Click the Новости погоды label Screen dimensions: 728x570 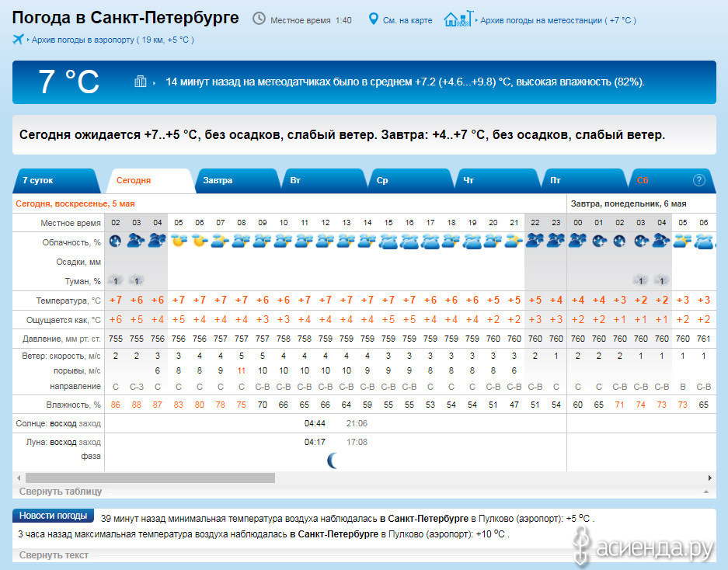click(53, 516)
